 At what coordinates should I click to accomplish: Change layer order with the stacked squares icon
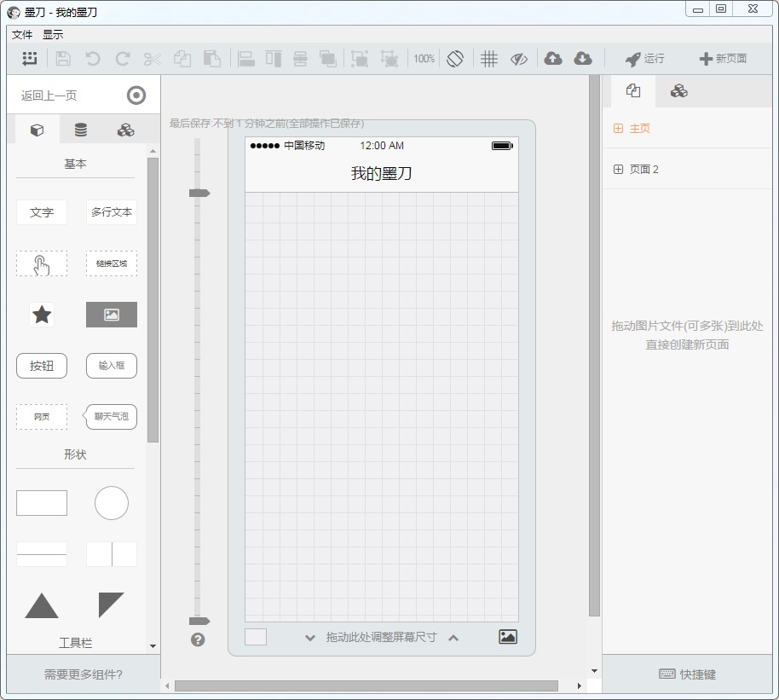328,59
